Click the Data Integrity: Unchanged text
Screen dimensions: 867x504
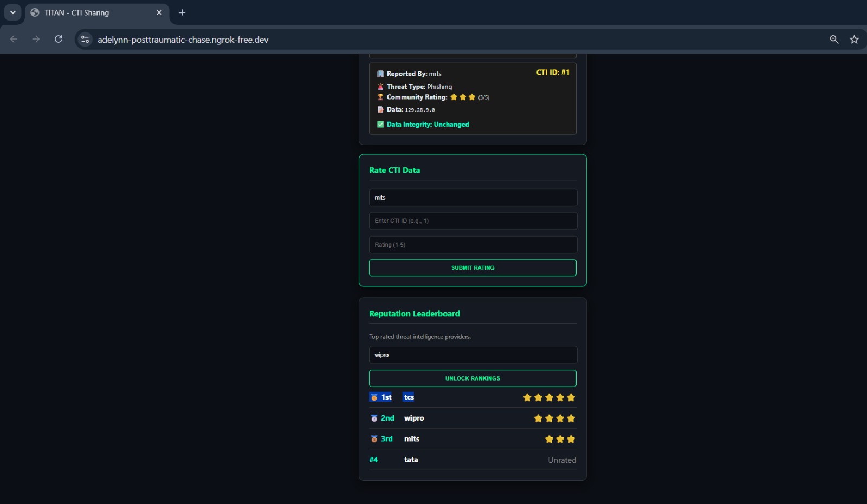click(x=428, y=125)
